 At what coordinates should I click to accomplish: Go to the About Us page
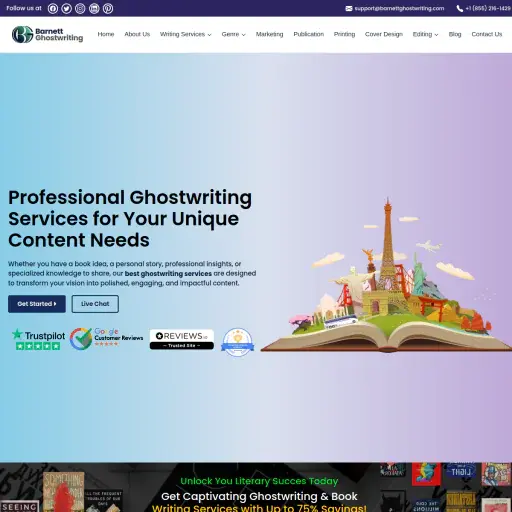tap(137, 34)
